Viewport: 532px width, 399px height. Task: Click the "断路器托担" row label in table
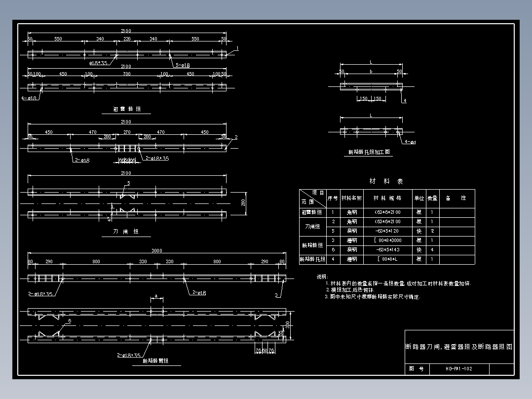click(x=312, y=259)
